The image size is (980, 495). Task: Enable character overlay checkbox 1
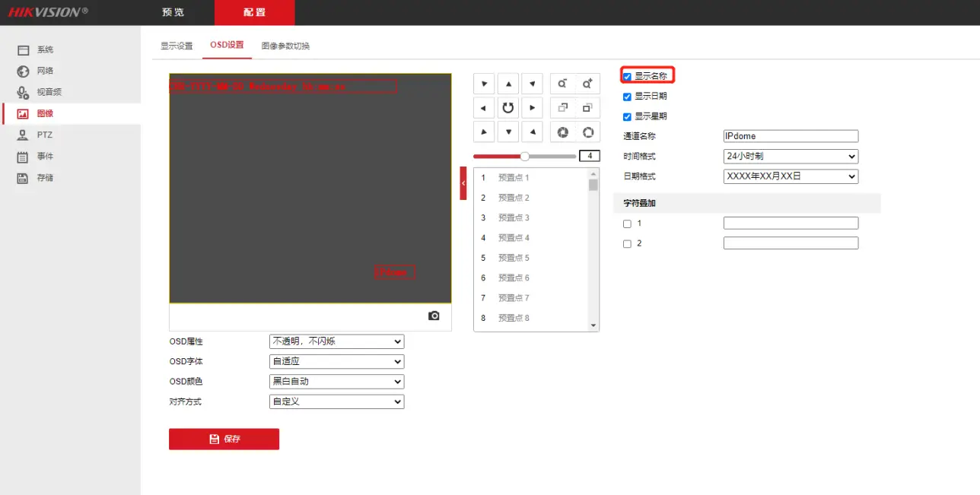tap(627, 224)
